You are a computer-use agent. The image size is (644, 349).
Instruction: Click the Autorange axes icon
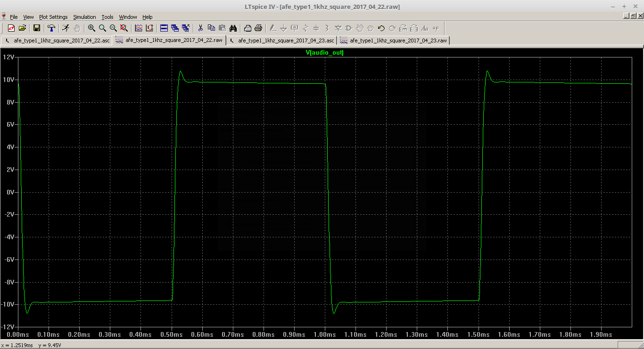point(149,28)
